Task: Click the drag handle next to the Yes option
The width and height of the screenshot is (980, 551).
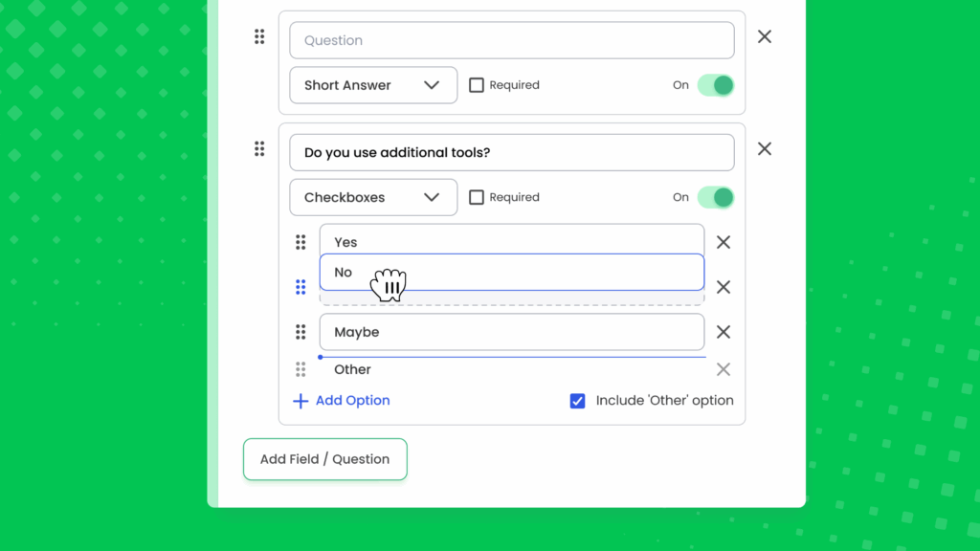Action: click(301, 242)
